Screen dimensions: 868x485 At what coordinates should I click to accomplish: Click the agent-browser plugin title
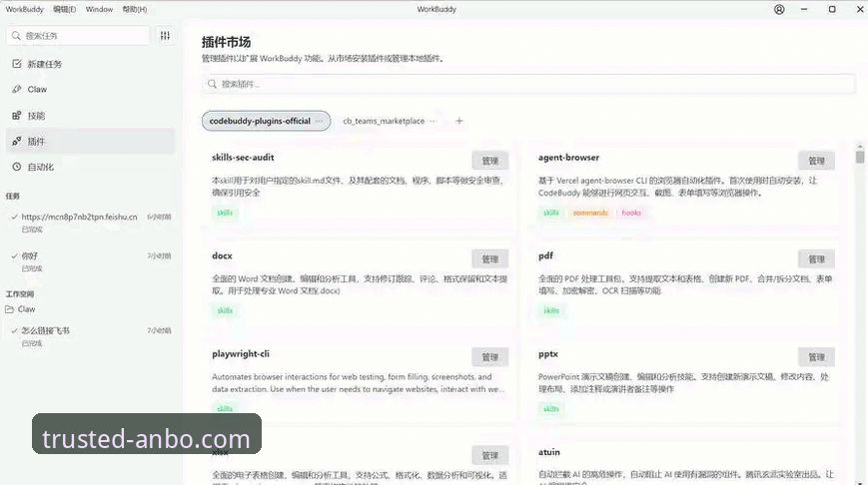point(568,157)
